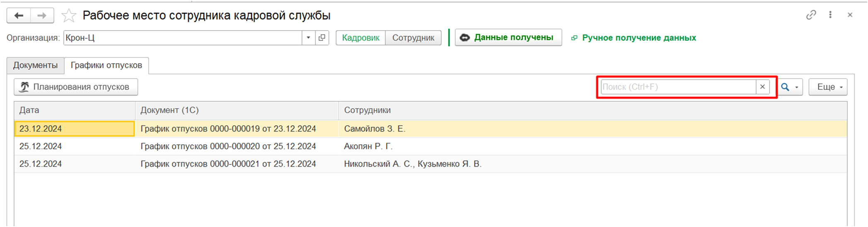
Task: Copy link using the chain icon
Action: [x=811, y=15]
